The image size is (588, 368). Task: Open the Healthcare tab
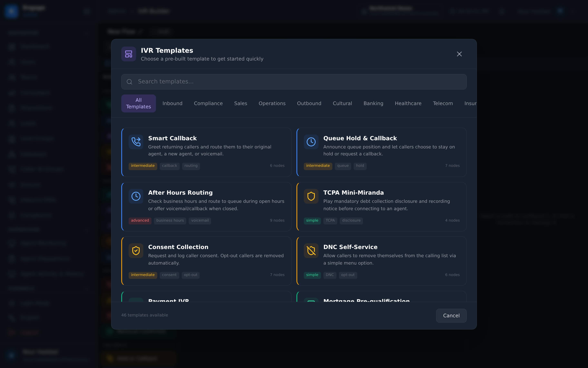tap(408, 103)
